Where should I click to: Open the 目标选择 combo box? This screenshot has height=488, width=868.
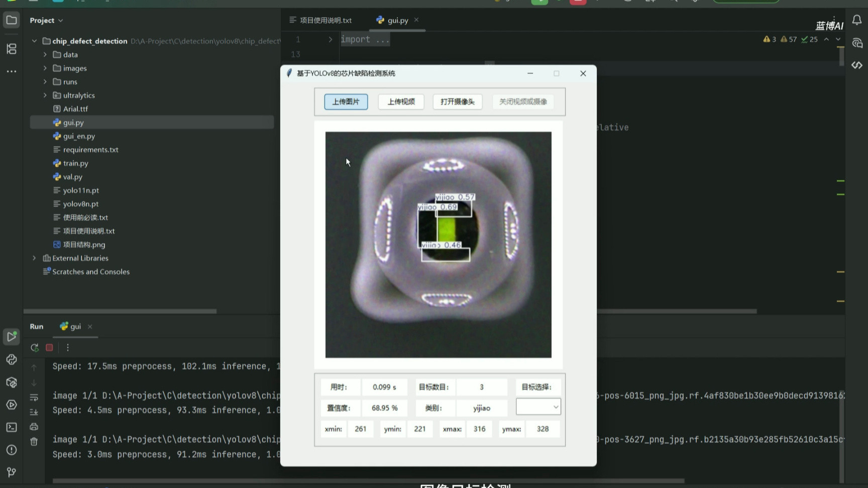click(538, 407)
